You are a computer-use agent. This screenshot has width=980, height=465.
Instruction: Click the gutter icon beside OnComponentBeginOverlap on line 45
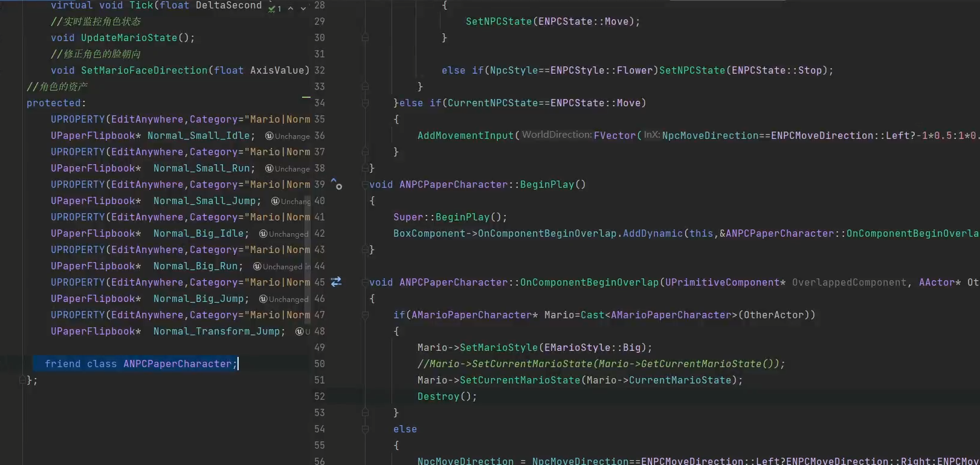(337, 282)
